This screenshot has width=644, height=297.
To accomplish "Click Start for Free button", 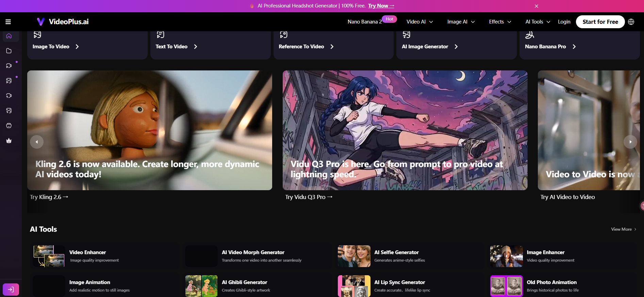I will click(600, 22).
